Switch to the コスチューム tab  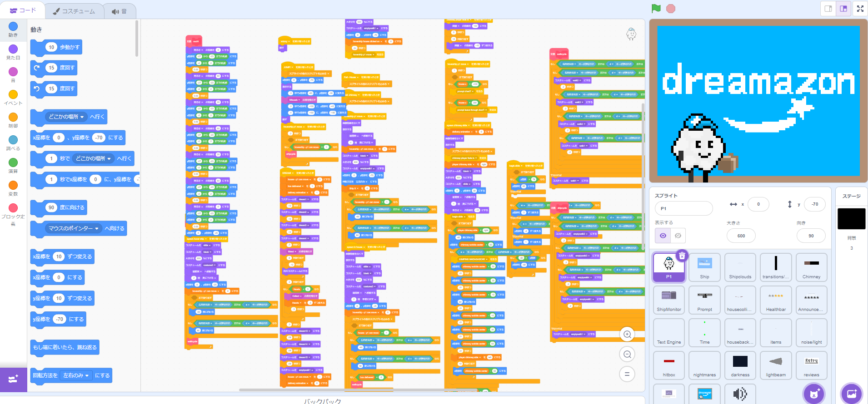point(74,11)
